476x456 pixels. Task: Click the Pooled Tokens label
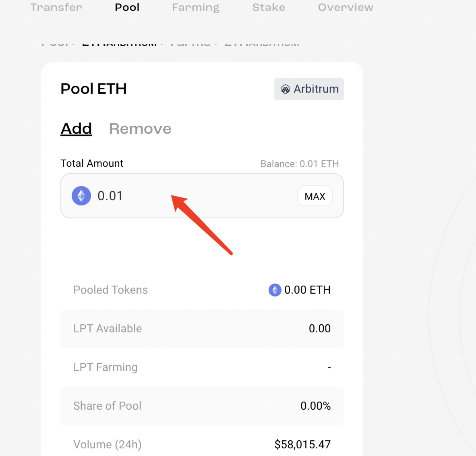click(110, 290)
